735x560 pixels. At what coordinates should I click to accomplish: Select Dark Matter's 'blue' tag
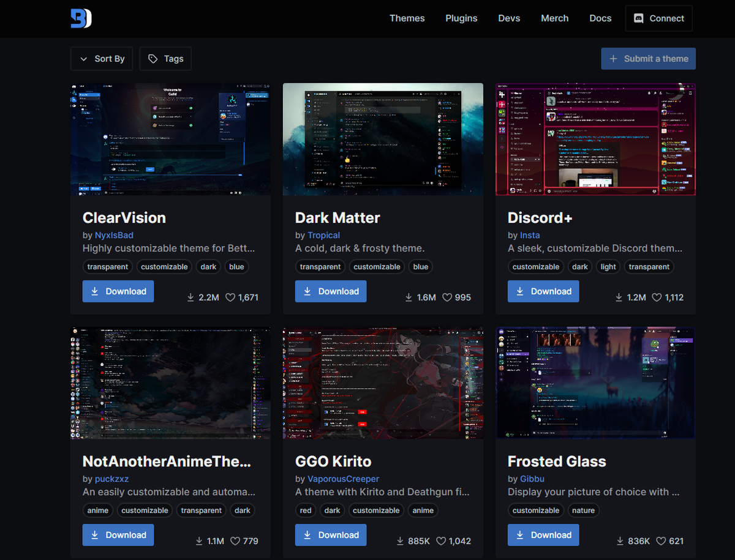click(421, 267)
